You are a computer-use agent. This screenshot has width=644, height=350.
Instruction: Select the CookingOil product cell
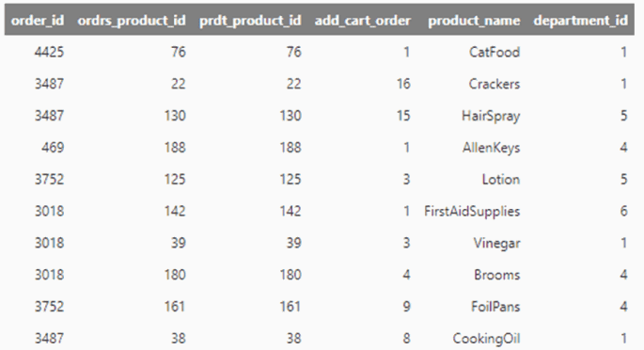click(x=486, y=339)
